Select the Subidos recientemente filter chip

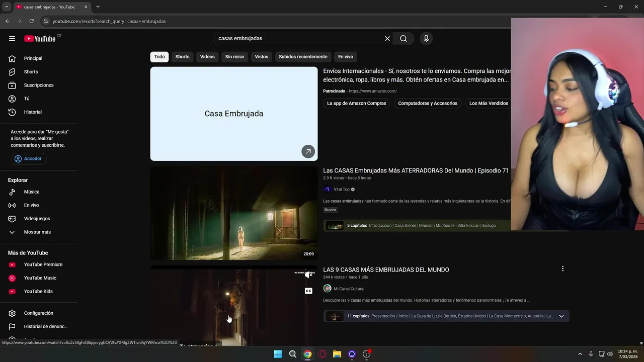tap(303, 57)
